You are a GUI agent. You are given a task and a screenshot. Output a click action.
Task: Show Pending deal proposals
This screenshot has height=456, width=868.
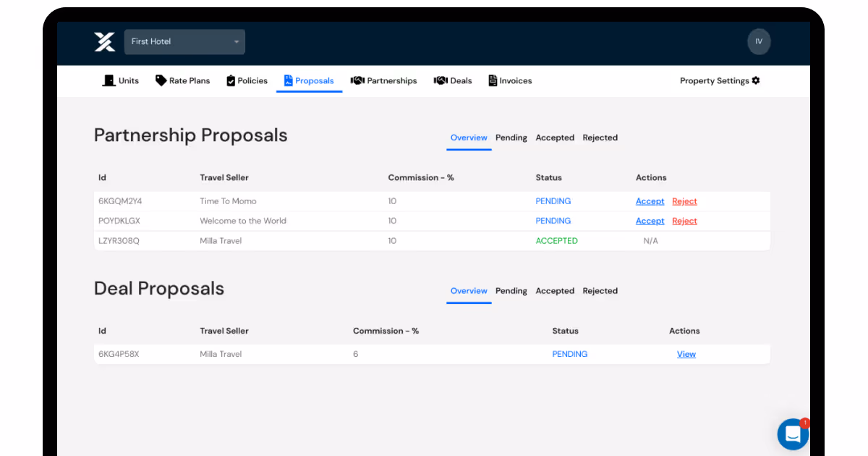tap(511, 291)
